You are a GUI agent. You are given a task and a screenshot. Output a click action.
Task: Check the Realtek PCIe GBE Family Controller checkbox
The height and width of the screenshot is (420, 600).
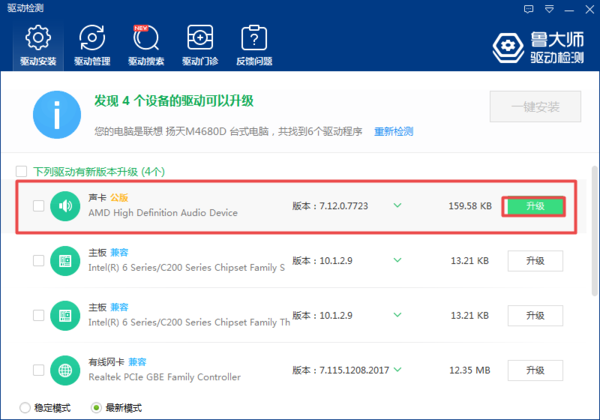pos(38,369)
